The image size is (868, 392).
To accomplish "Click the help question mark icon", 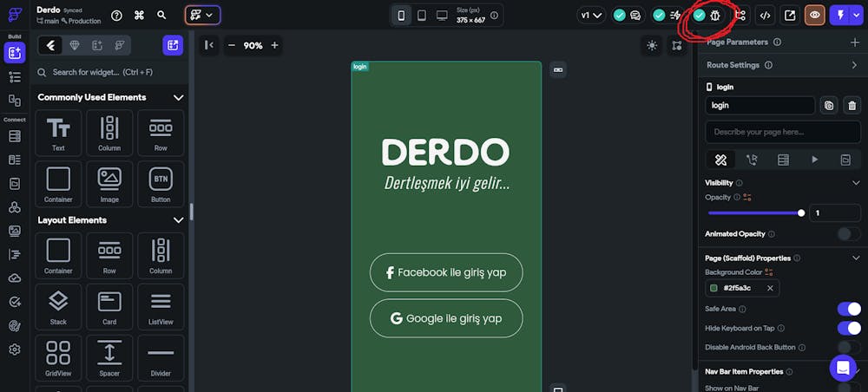I will [116, 16].
